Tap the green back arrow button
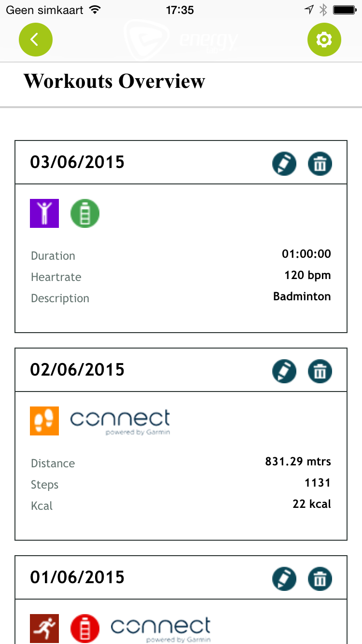Image resolution: width=362 pixels, height=644 pixels. 36,39
